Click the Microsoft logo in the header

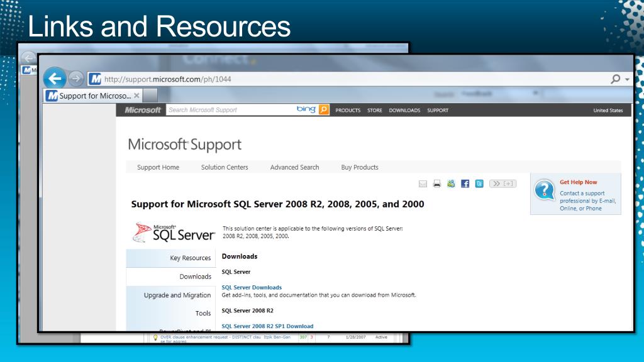click(x=143, y=110)
